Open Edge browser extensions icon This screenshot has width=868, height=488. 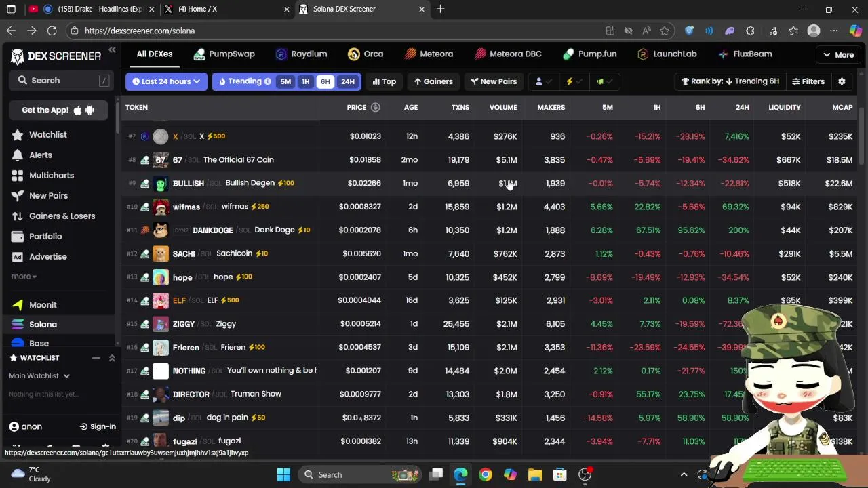pos(750,30)
